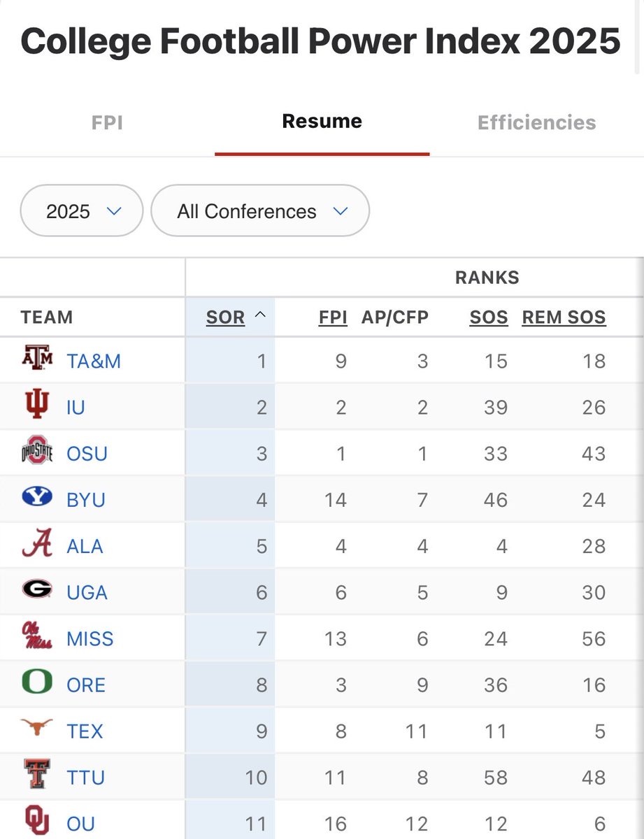Click the Oregon O logo
Viewport: 644px width, 839px height.
(x=37, y=683)
